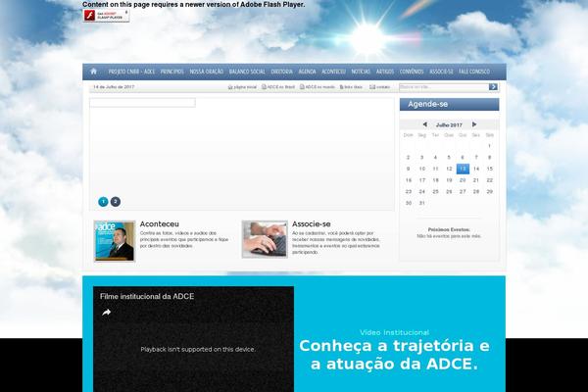Click the Agende-se panel header
The width and height of the screenshot is (588, 392).
(449, 104)
